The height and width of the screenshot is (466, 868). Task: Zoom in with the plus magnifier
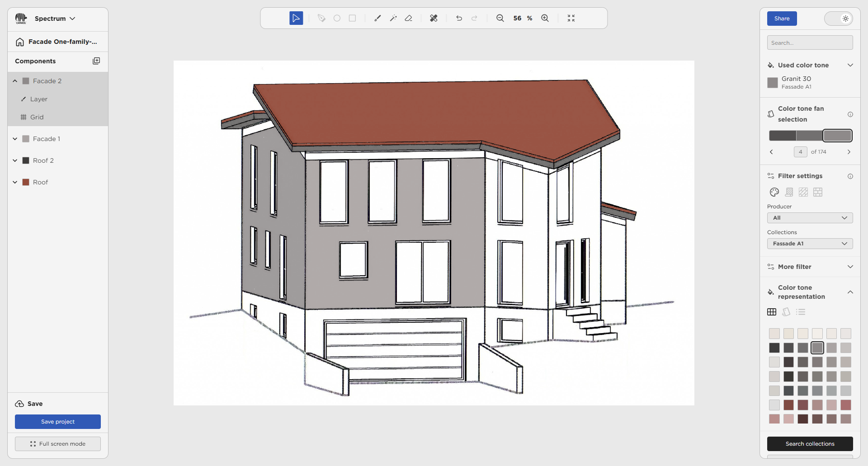pos(545,18)
